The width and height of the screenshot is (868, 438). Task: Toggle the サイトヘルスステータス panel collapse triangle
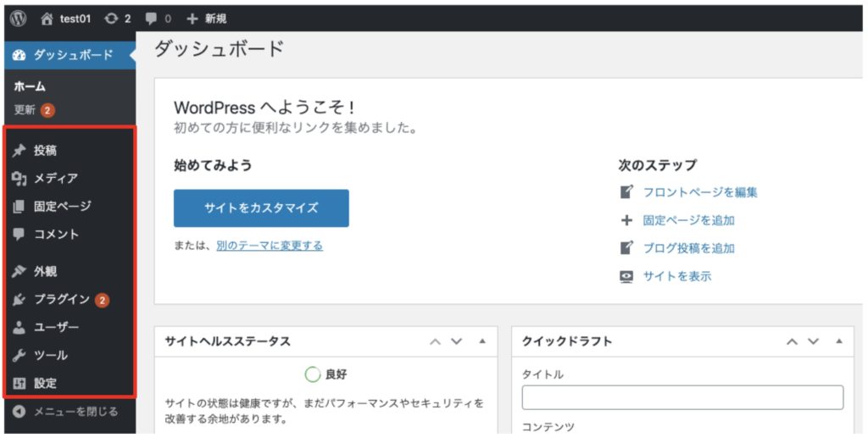click(x=482, y=341)
